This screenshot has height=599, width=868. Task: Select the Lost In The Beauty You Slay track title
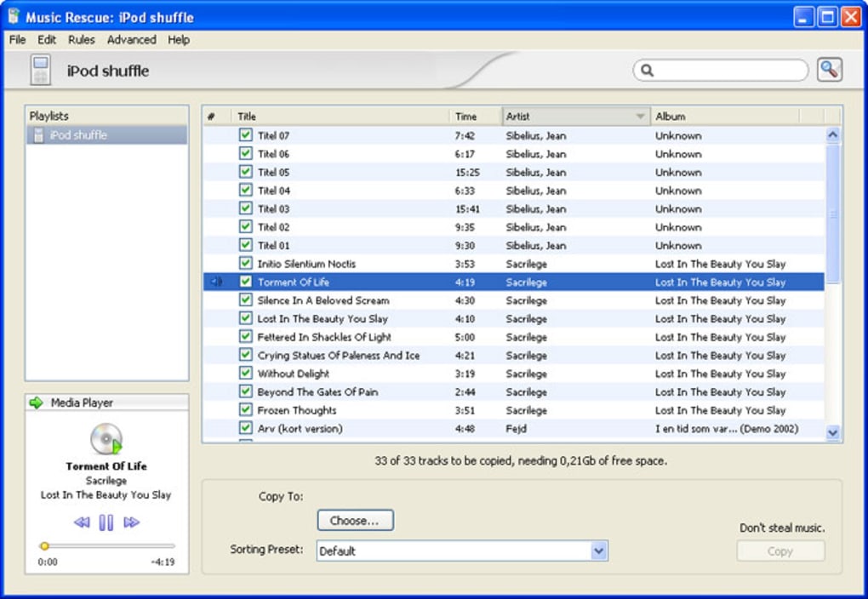[323, 319]
